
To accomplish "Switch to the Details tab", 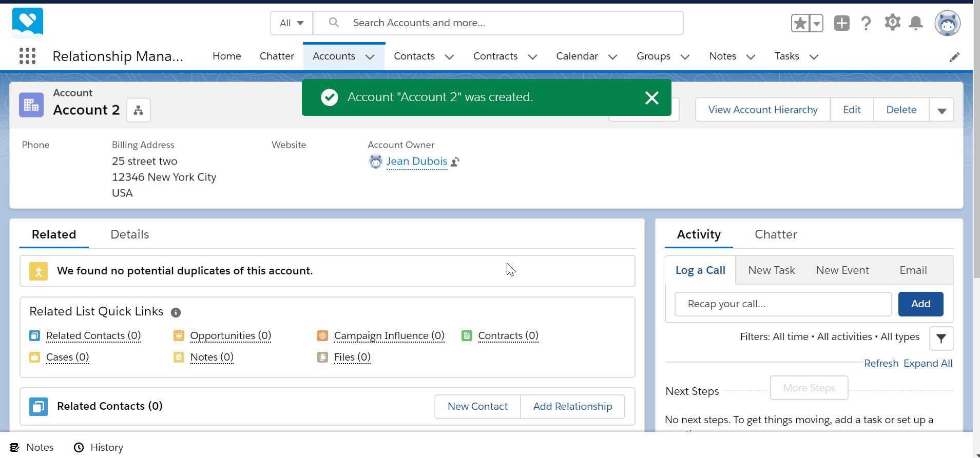I will (x=130, y=234).
